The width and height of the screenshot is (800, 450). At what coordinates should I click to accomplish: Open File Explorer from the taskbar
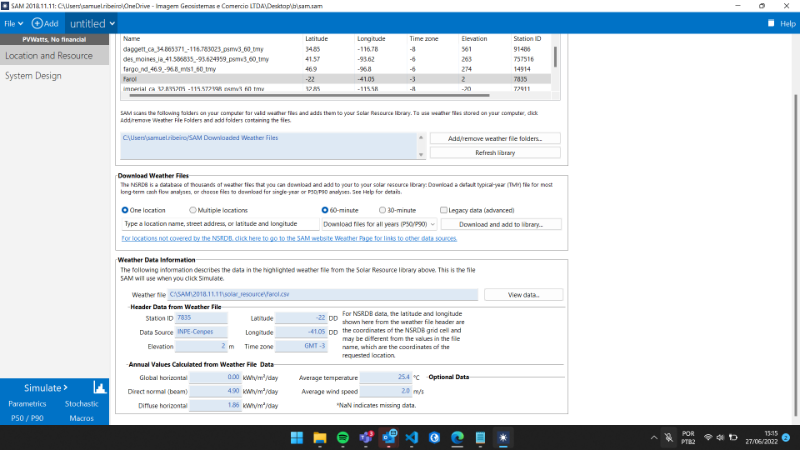(320, 438)
